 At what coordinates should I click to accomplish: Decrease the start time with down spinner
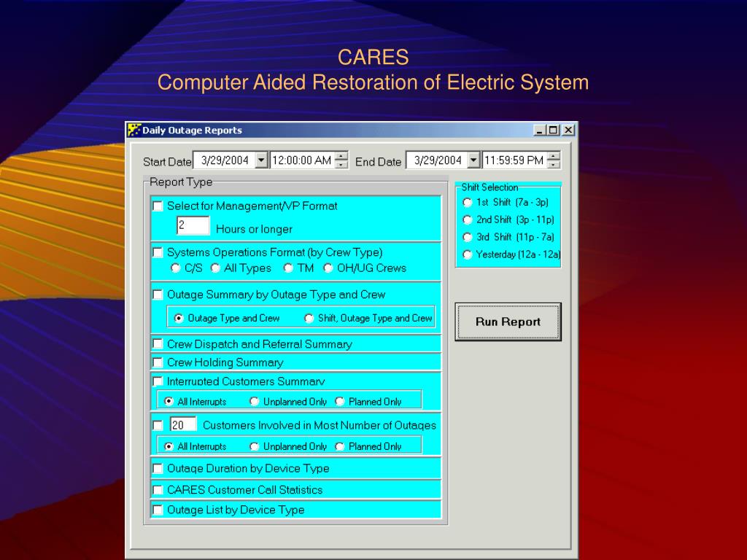point(341,164)
